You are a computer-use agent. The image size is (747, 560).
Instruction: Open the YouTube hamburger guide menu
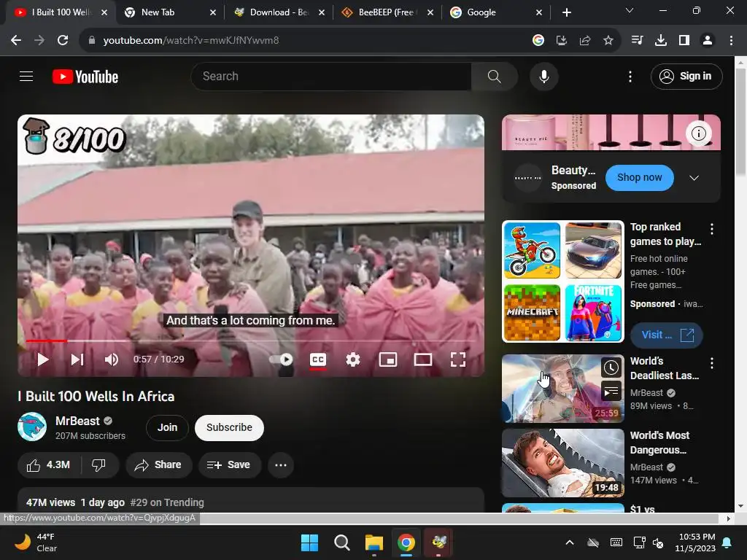point(26,76)
